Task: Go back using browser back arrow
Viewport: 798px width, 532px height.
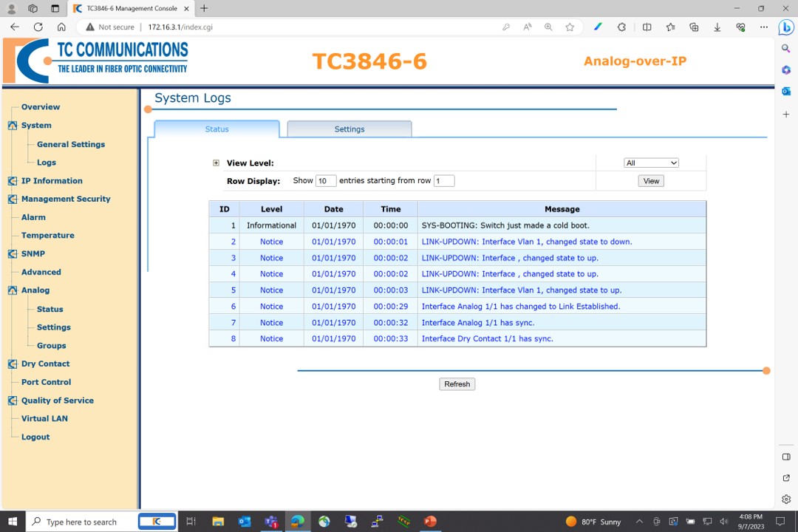Action: 15,27
